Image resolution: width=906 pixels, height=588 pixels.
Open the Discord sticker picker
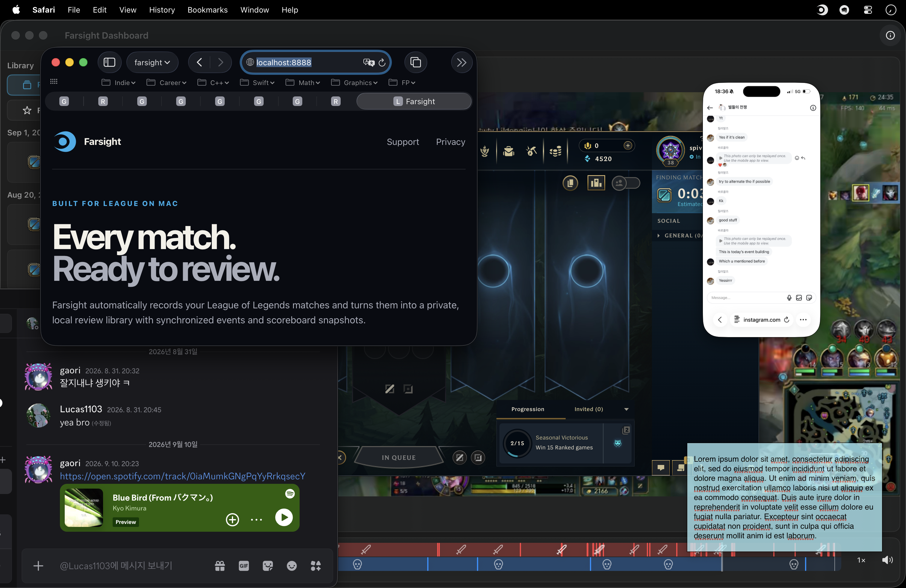coord(268,566)
